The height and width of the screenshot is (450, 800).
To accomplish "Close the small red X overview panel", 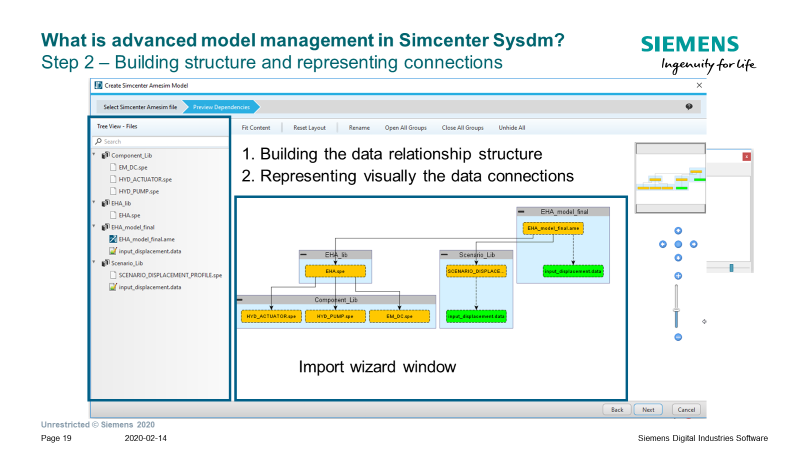I will tap(746, 157).
